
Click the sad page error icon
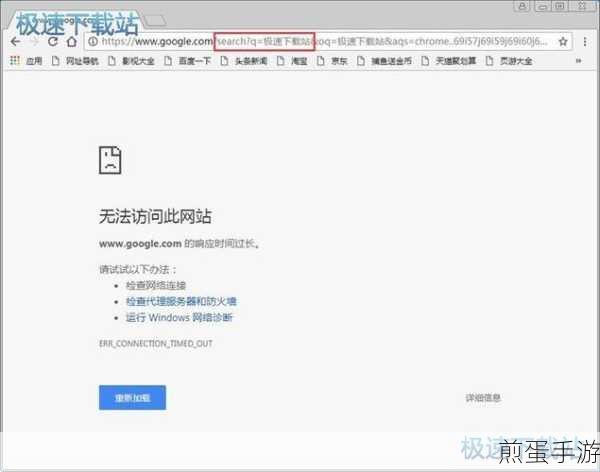tap(110, 160)
